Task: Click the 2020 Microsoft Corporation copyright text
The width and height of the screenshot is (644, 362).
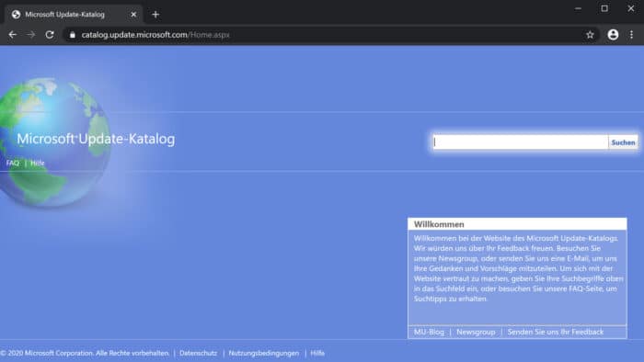Action: [x=85, y=353]
